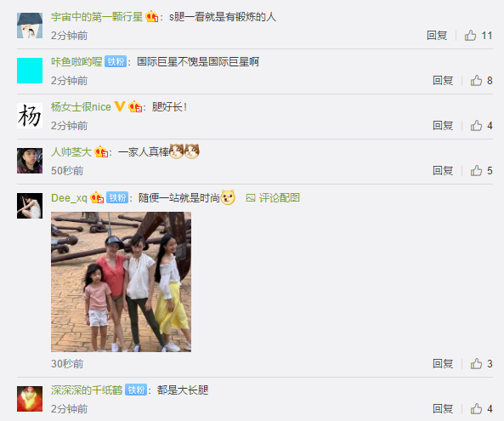Open the family photo thumbnail
Viewport: 504px width, 421px height.
(x=121, y=282)
